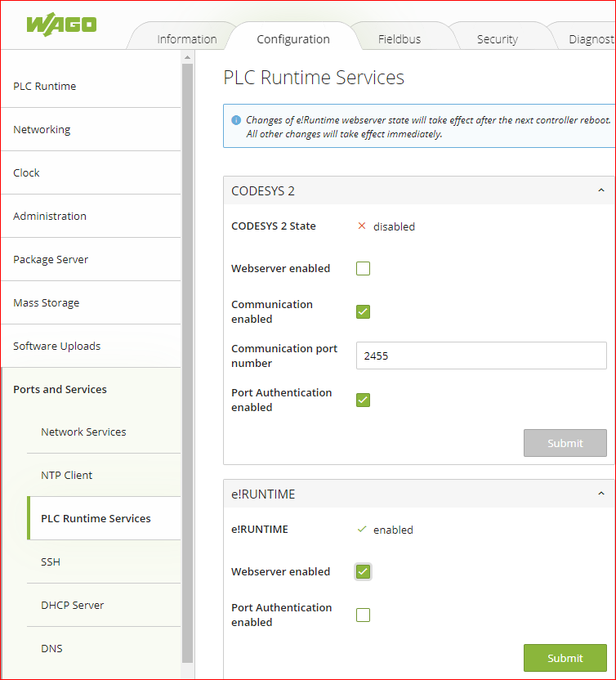Open the Fieldbus tab

(x=401, y=39)
